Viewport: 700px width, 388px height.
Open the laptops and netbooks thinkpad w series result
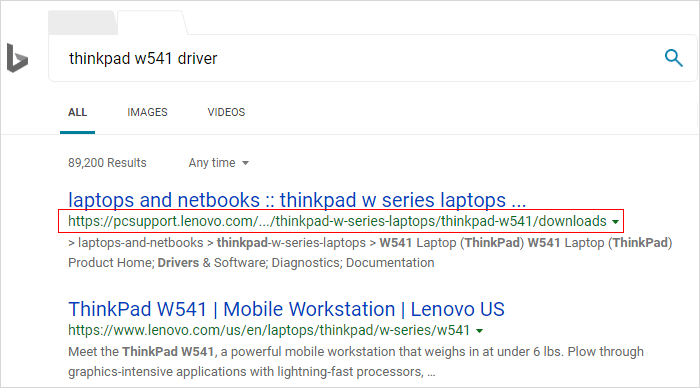(297, 200)
